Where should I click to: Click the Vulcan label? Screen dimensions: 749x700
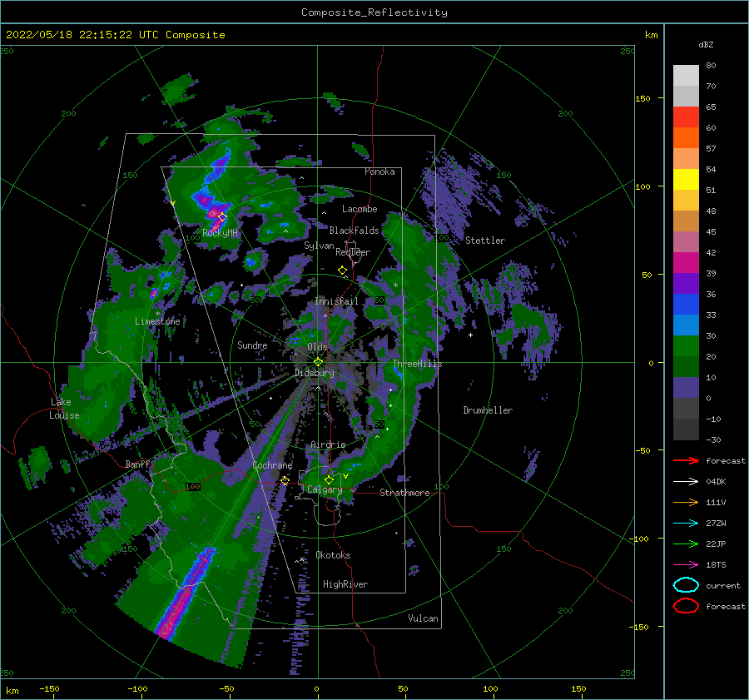click(424, 618)
